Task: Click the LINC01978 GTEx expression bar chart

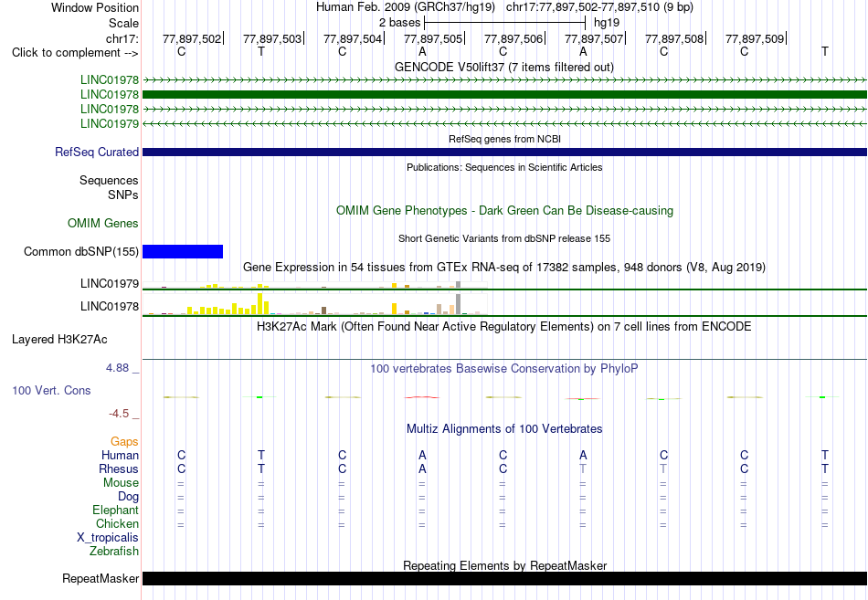Action: tap(315, 304)
